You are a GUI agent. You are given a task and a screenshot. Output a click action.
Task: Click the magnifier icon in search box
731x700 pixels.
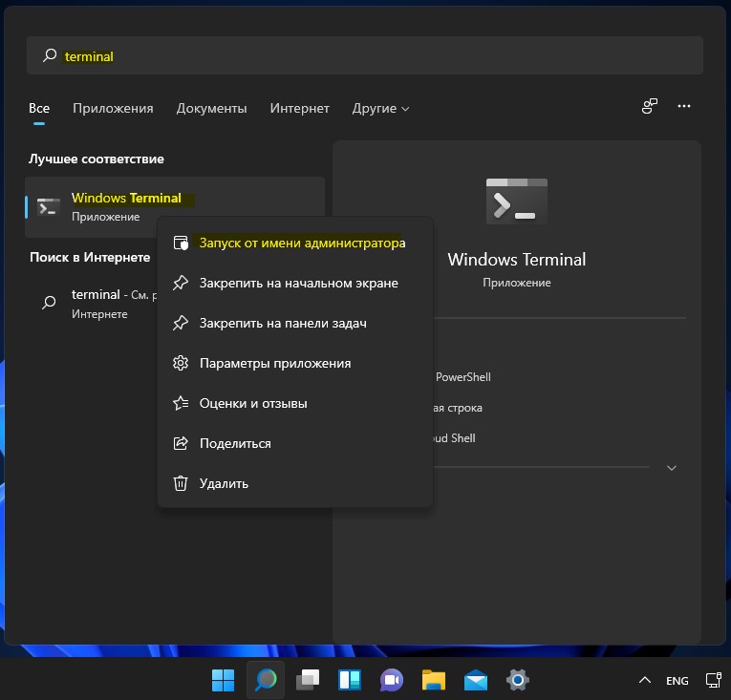click(x=50, y=55)
